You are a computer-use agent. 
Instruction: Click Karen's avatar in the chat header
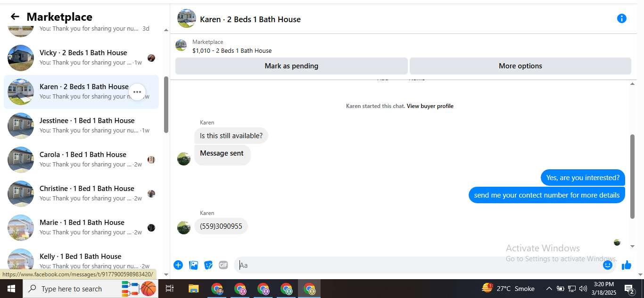pyautogui.click(x=187, y=18)
